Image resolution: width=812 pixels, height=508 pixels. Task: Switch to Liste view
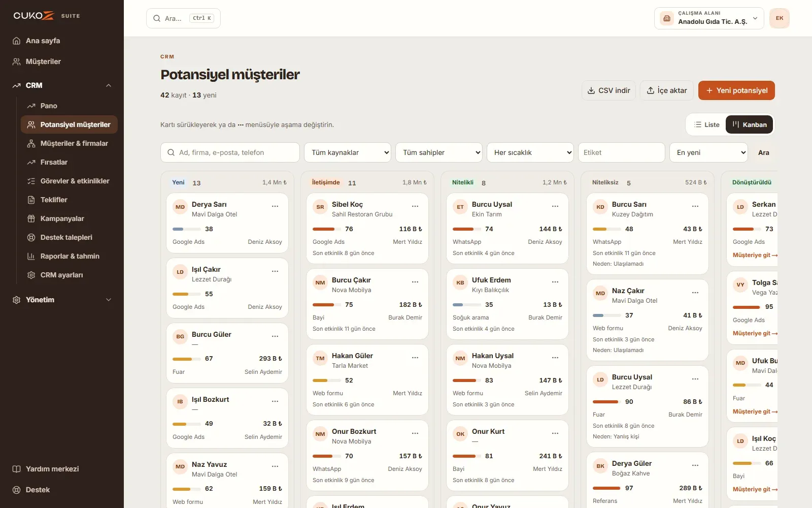(x=706, y=124)
